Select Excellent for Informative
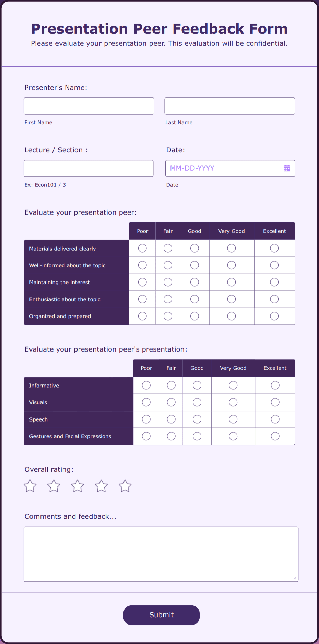This screenshot has width=319, height=644. 275,385
